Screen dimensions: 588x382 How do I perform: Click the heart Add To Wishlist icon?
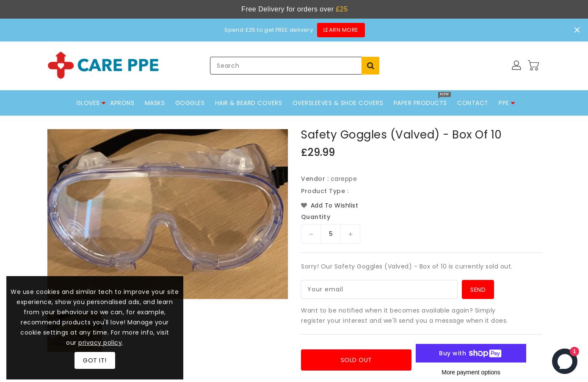coord(304,205)
